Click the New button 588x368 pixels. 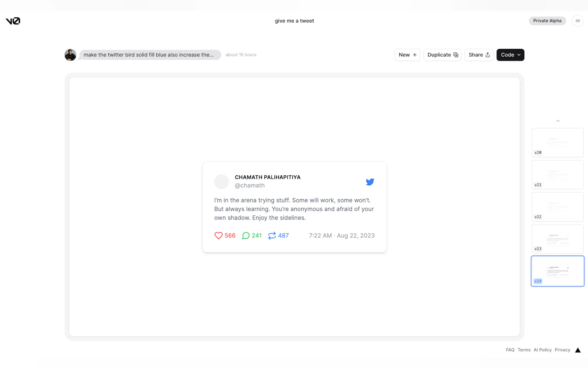pos(407,55)
